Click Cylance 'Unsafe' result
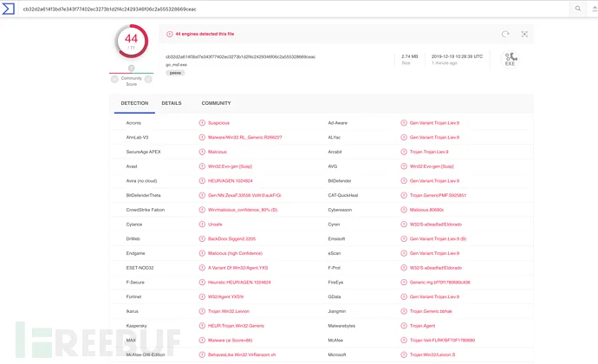This screenshot has height=364, width=598. click(215, 224)
